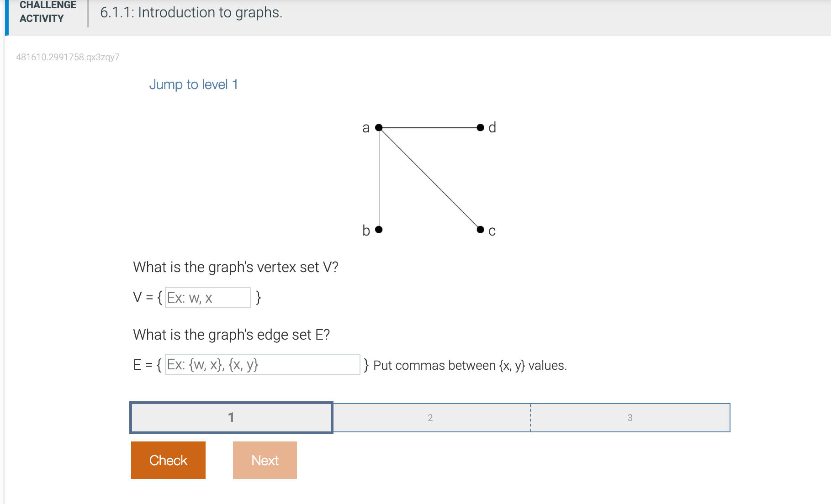Click vertex b in the graph
Image resolution: width=831 pixels, height=504 pixels.
pyautogui.click(x=378, y=228)
